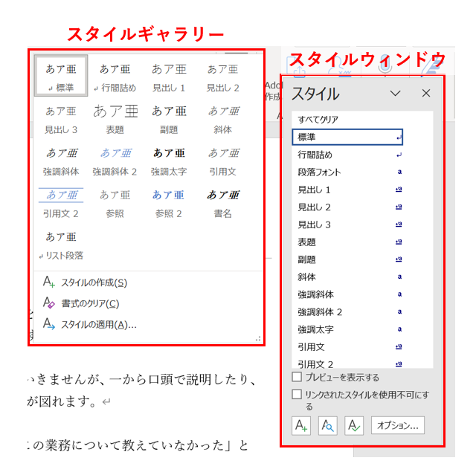Click the 'a' icon on 強調太字 row
This screenshot has width=476, height=475.
399,329
